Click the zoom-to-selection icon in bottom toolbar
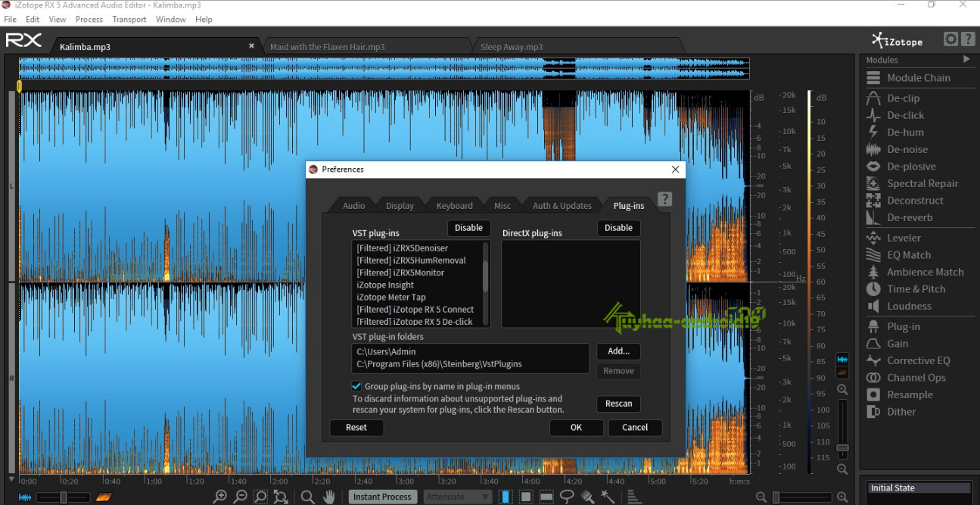 pyautogui.click(x=260, y=497)
